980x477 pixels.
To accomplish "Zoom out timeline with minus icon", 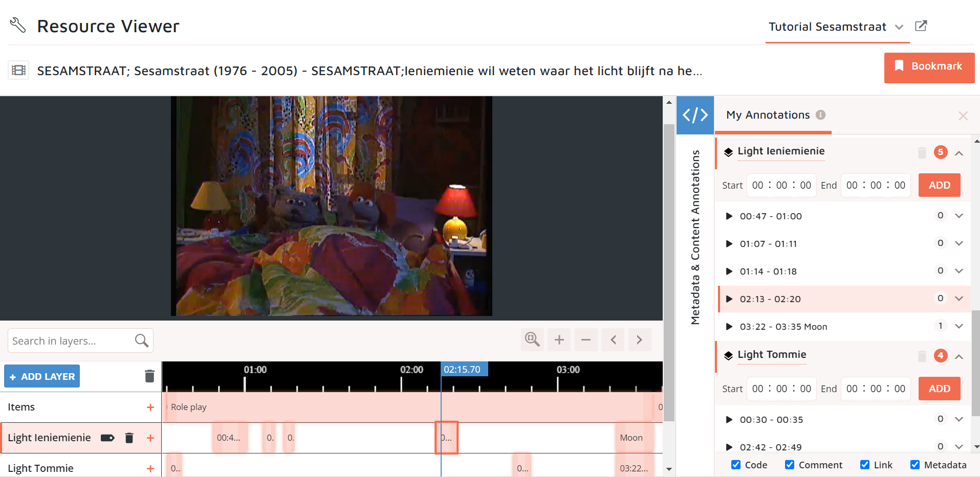I will point(586,339).
